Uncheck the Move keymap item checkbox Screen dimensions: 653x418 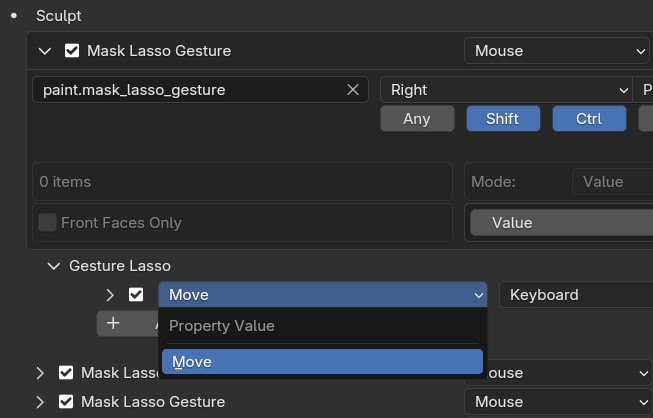tap(136, 295)
